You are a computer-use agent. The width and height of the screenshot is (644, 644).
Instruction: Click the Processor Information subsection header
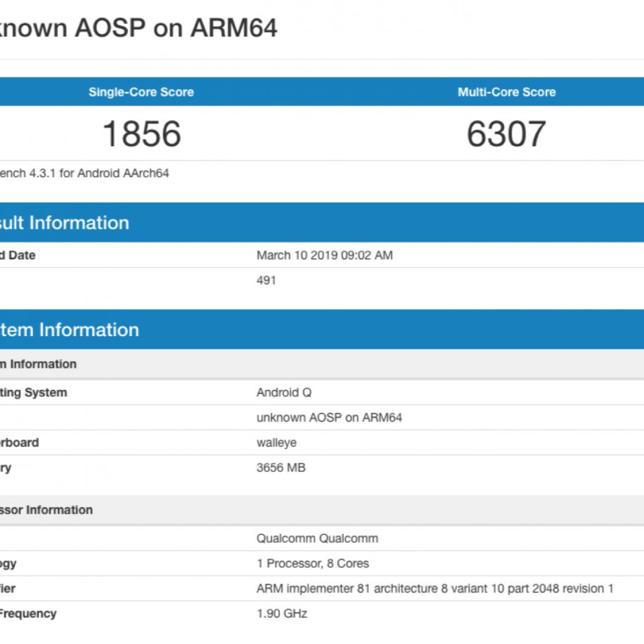click(x=47, y=510)
